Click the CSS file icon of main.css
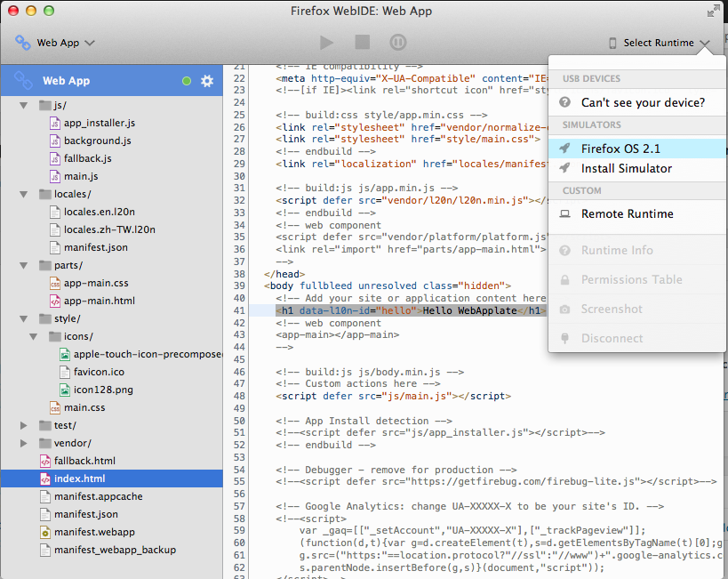This screenshot has height=579, width=728. [55, 407]
